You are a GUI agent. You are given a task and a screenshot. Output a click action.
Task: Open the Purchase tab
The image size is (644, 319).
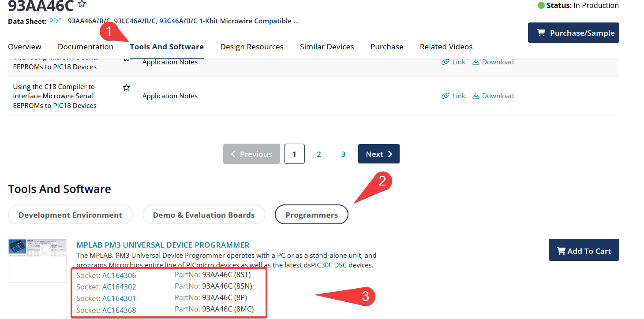click(x=387, y=47)
